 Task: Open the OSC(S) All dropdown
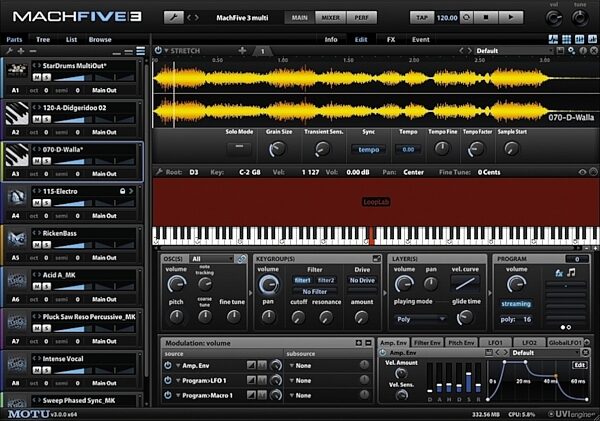[x=212, y=259]
